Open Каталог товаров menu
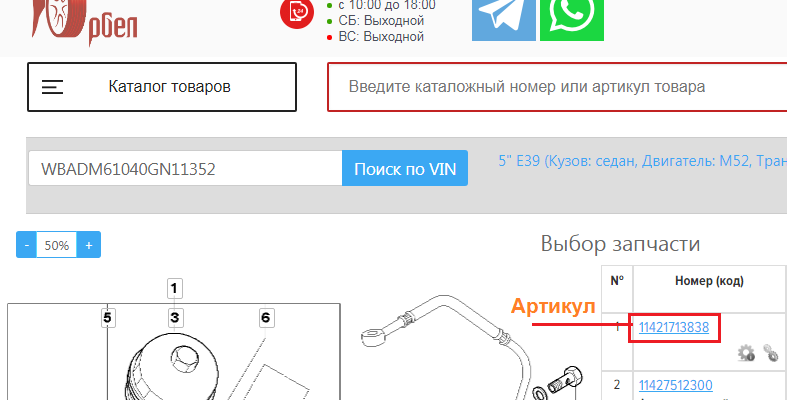This screenshot has width=787, height=400. (162, 87)
